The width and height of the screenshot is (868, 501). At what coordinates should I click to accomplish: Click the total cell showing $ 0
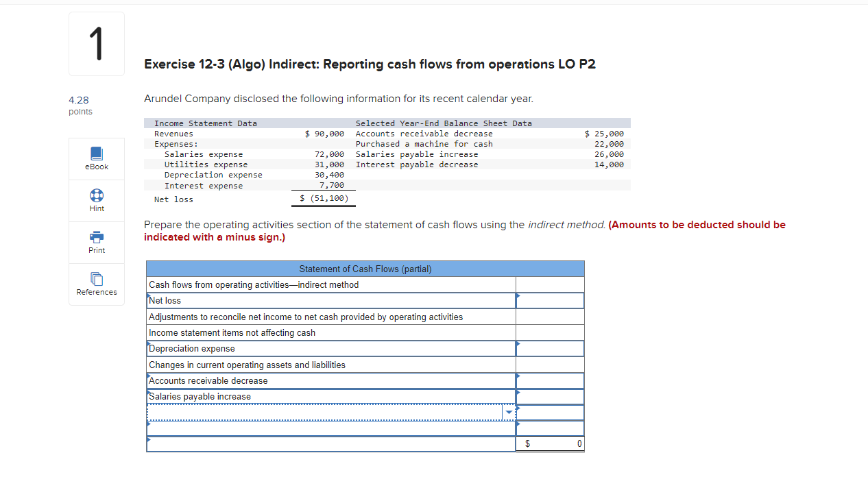(550, 444)
